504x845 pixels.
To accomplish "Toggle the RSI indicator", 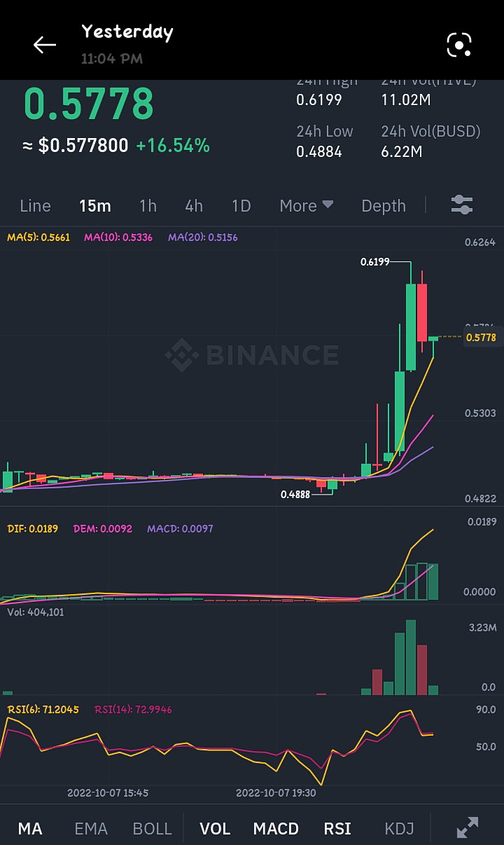I will [337, 829].
